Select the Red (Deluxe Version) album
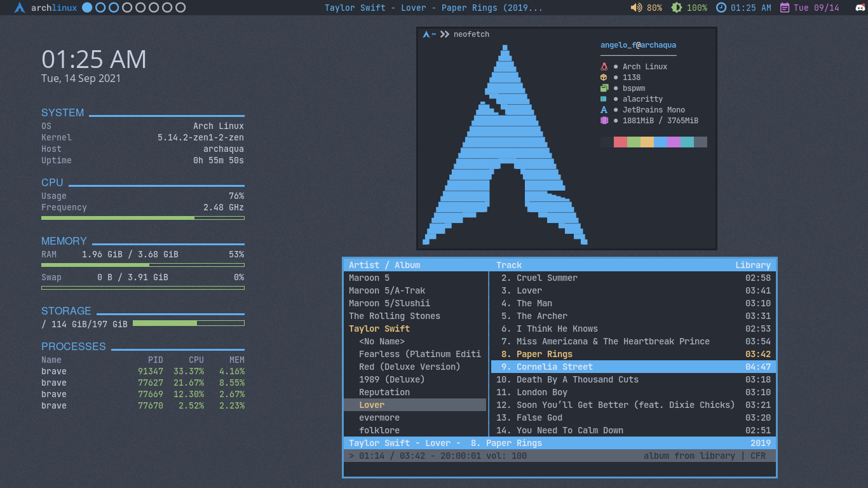This screenshot has width=868, height=488. click(x=416, y=367)
